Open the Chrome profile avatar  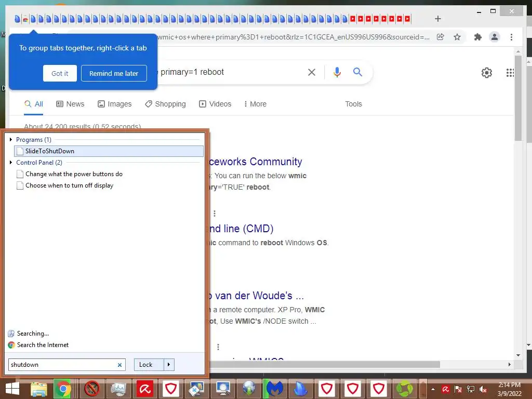495,37
